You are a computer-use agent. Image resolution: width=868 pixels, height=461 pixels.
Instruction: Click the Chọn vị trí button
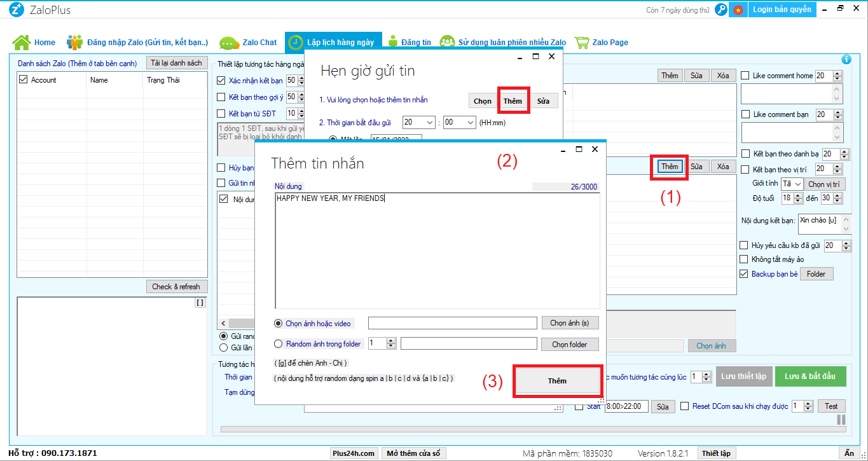[823, 184]
